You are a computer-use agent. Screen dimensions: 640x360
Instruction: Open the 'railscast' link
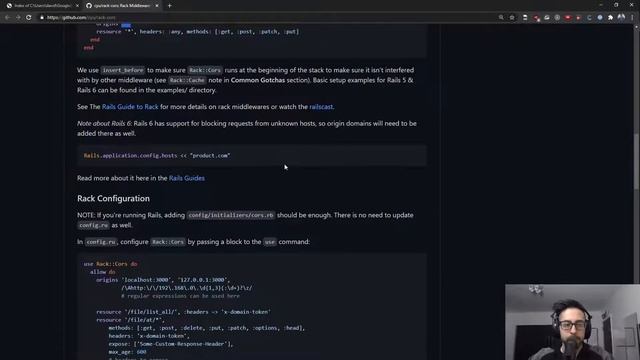tap(321, 107)
